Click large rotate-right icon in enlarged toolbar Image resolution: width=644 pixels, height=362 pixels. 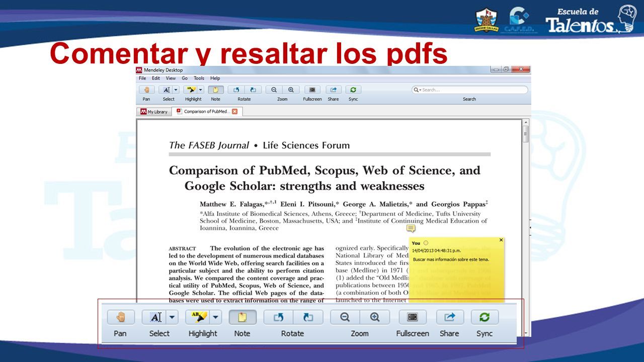[308, 317]
